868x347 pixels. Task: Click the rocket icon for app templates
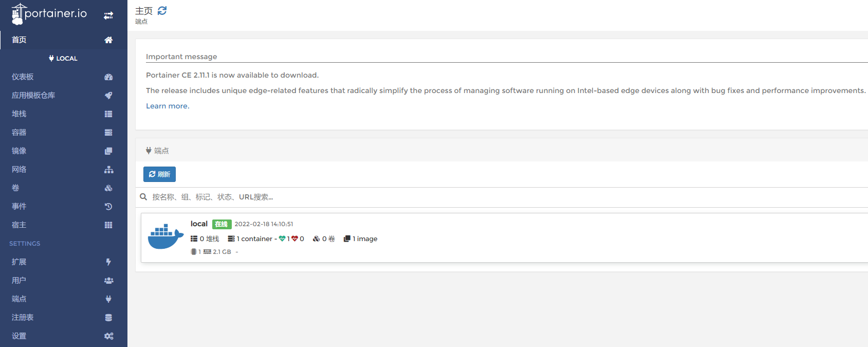coord(108,96)
